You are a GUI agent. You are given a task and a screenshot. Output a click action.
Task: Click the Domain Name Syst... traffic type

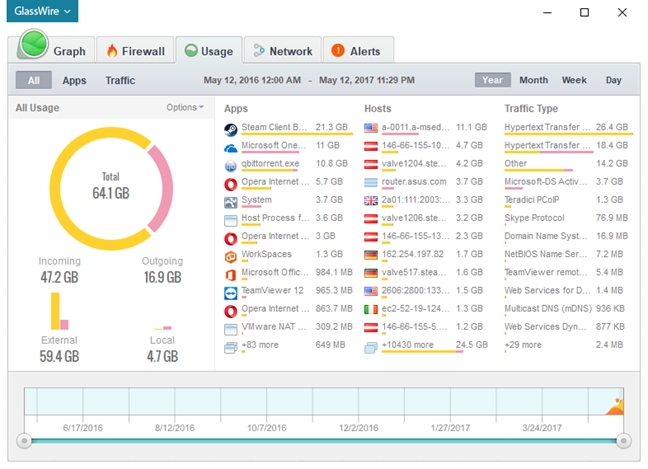546,236
